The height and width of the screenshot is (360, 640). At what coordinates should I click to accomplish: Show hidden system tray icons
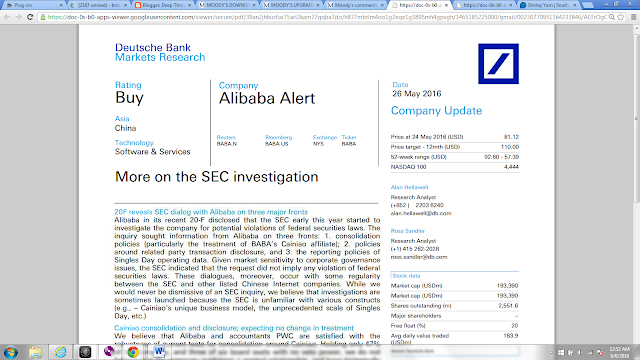[x=551, y=352]
